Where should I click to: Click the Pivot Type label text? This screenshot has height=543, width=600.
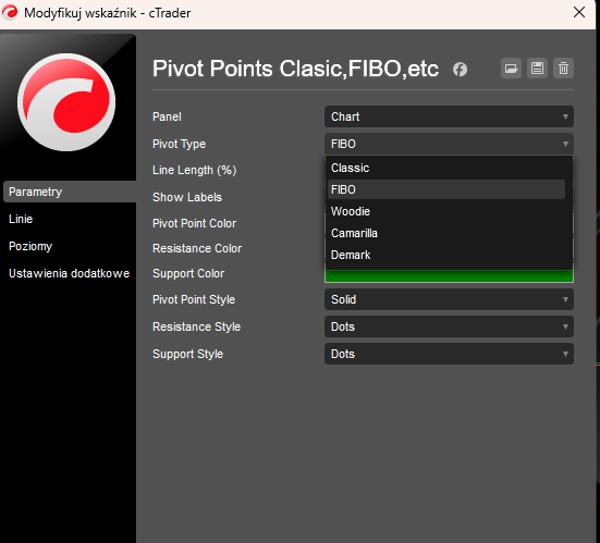179,144
